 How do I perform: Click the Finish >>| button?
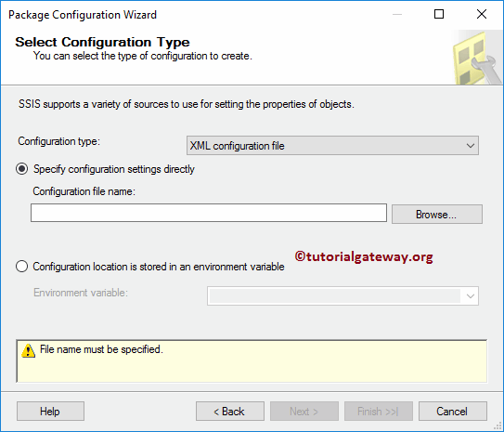point(379,411)
